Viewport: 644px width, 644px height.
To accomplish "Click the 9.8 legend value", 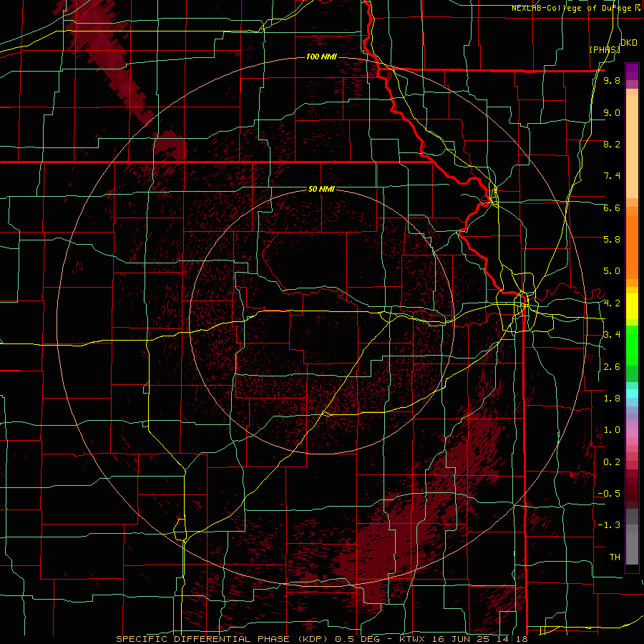I will (612, 80).
